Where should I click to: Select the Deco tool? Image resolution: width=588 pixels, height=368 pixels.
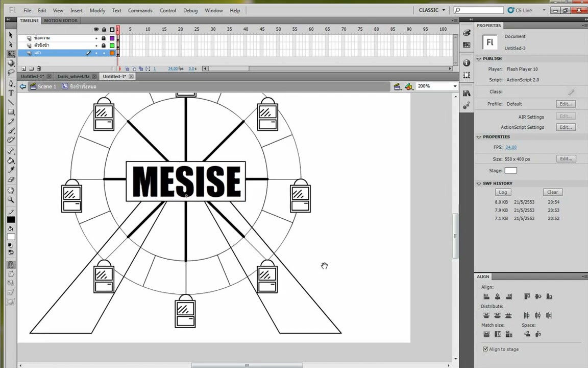click(11, 140)
